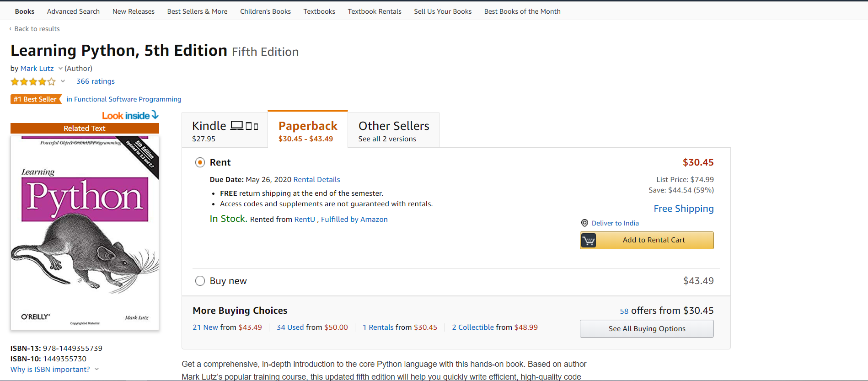Click the #1 Best Seller badge
868x381 pixels.
36,99
